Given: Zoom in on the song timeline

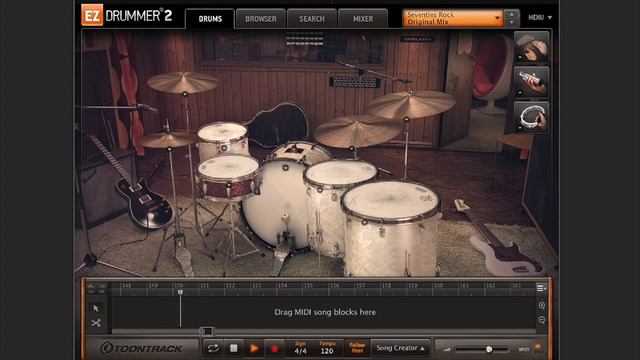Looking at the screenshot, I should 542,305.
